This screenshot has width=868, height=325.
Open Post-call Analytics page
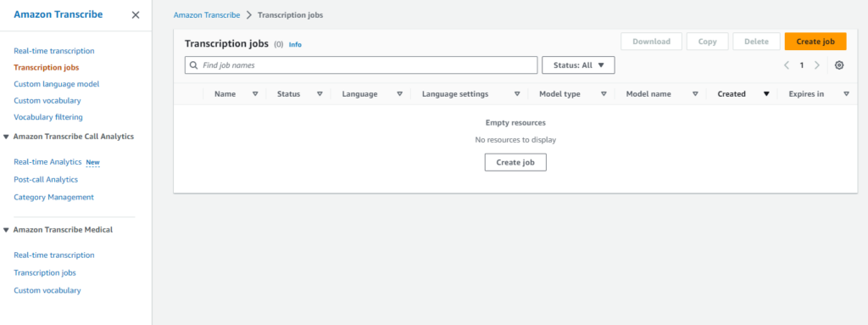click(x=46, y=180)
